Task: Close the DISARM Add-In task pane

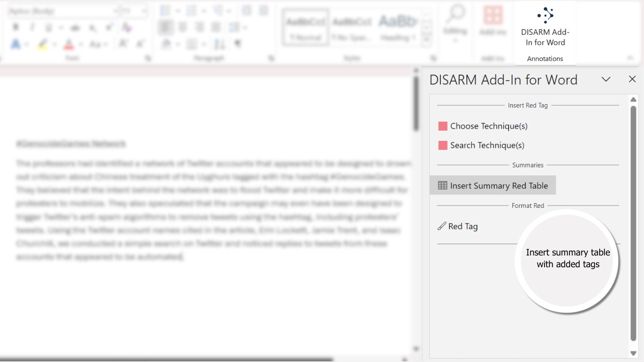Action: click(x=632, y=79)
